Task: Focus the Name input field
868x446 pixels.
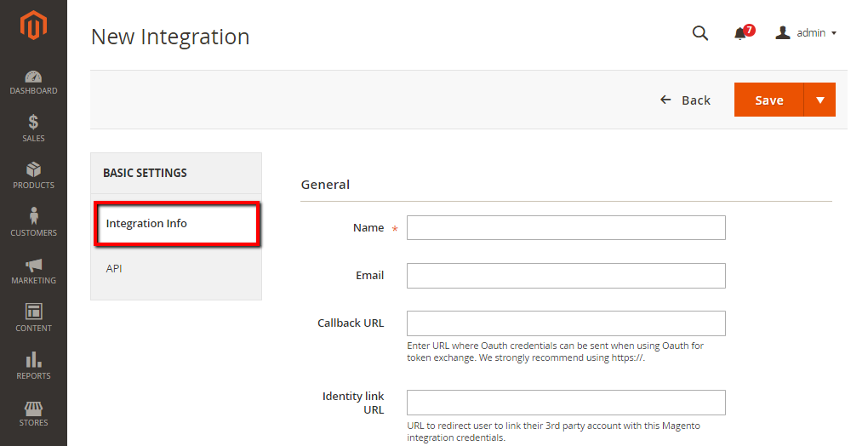Action: click(x=566, y=228)
